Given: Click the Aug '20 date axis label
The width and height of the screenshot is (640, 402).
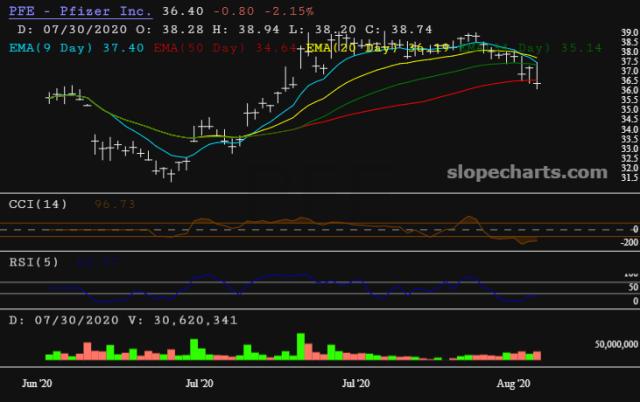Looking at the screenshot, I should [514, 382].
